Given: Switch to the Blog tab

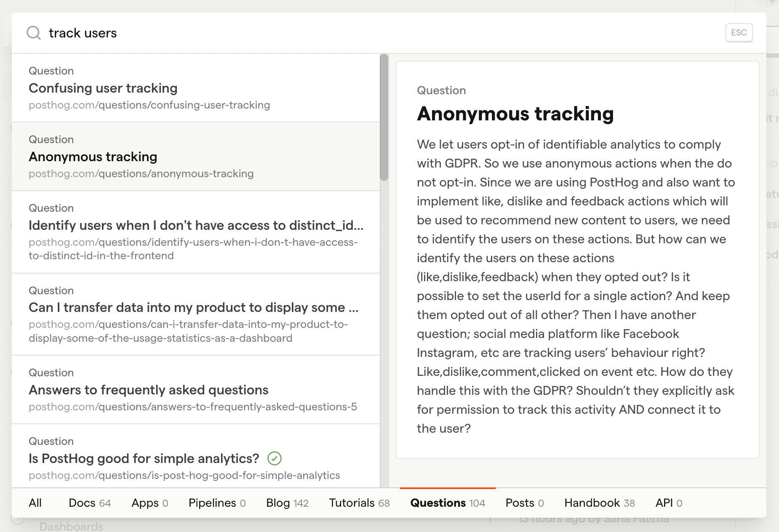Looking at the screenshot, I should click(x=287, y=503).
